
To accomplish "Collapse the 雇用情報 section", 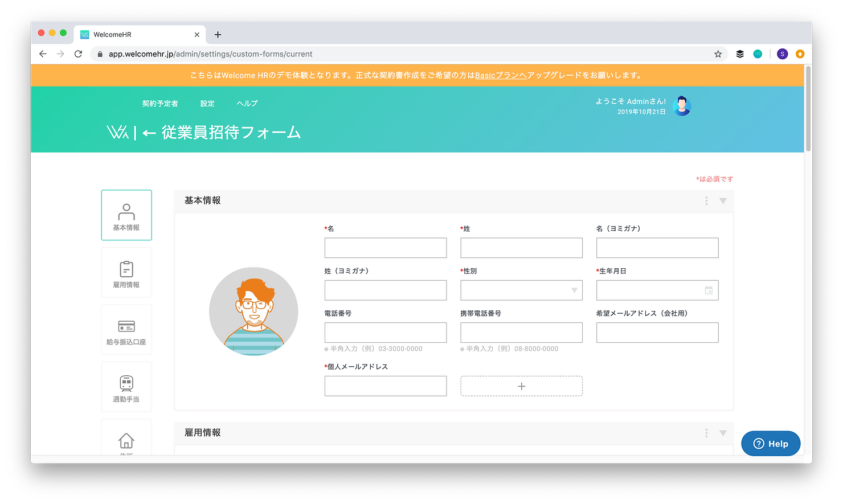I will pos(723,433).
